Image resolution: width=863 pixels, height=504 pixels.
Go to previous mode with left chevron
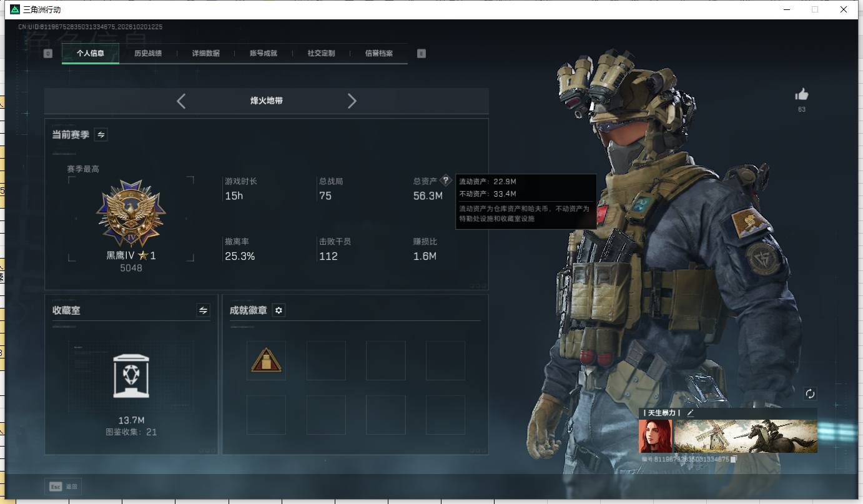pos(181,101)
